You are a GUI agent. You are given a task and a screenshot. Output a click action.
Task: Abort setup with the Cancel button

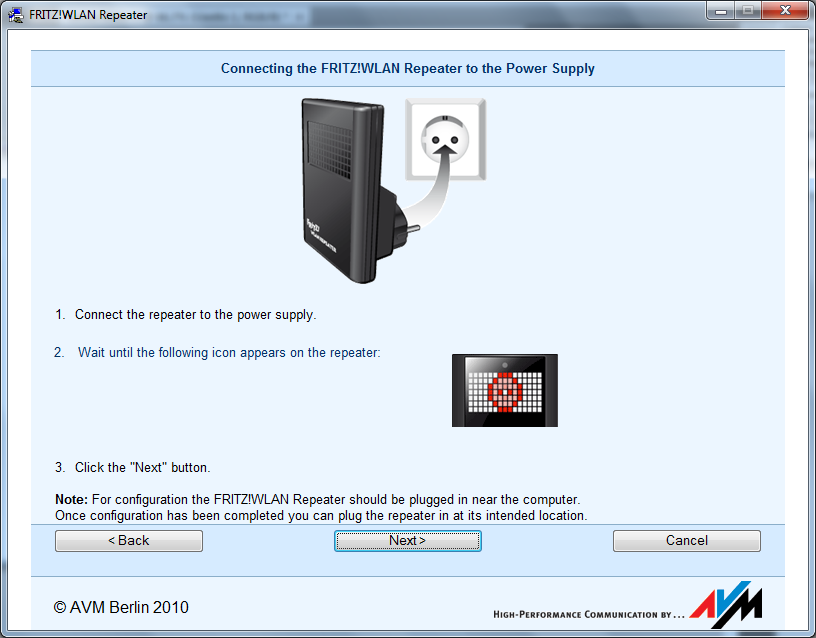coord(686,541)
